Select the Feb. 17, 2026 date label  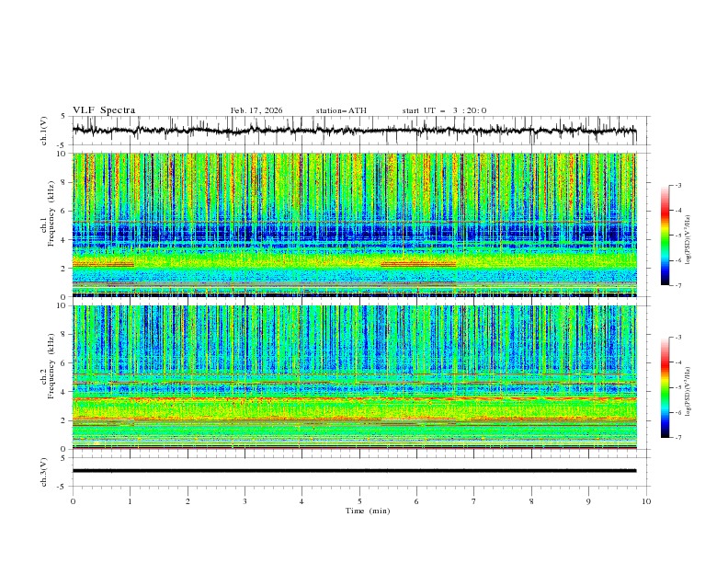tap(256, 110)
